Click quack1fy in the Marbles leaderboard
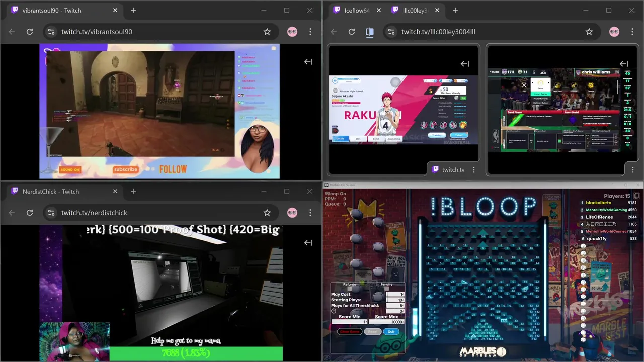 (597, 239)
